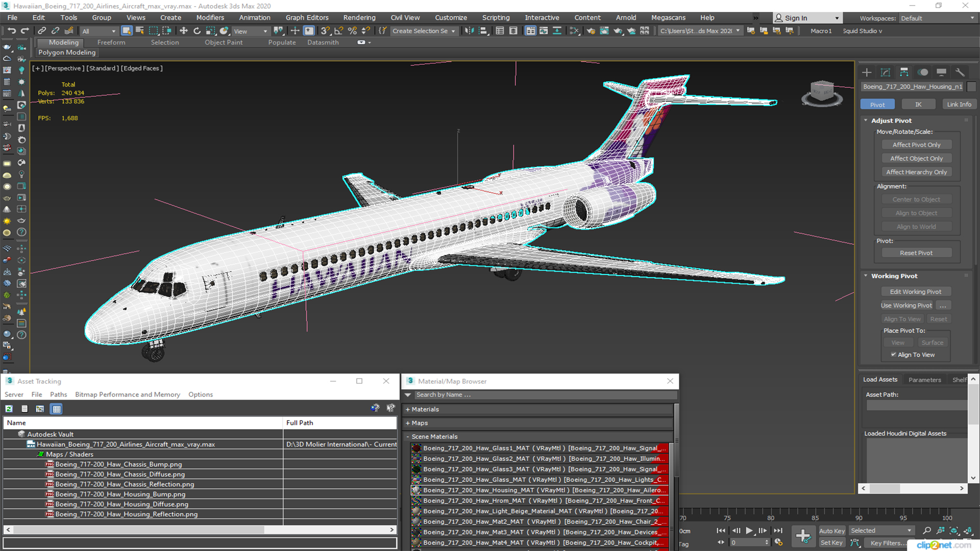Viewport: 980px width, 551px height.
Task: Toggle Use Working Pivot
Action: point(906,306)
